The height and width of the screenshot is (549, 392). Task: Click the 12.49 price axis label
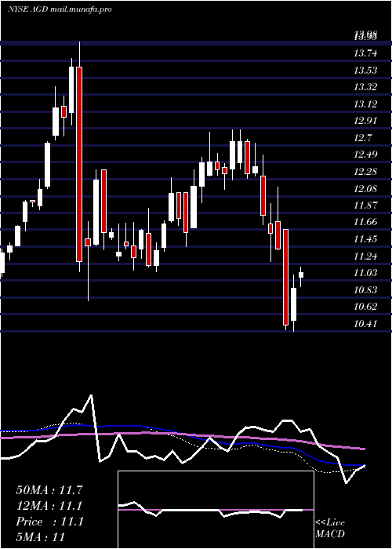[x=366, y=155]
